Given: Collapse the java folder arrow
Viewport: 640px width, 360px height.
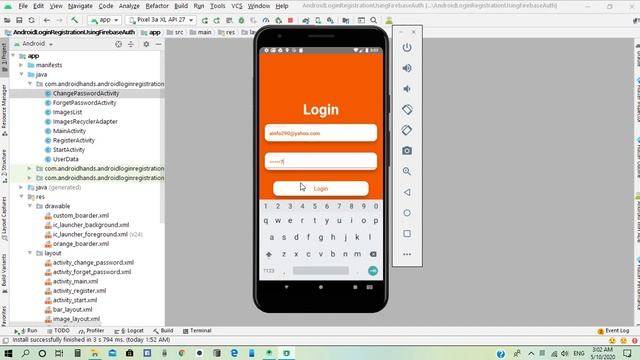Looking at the screenshot, I should 21,74.
